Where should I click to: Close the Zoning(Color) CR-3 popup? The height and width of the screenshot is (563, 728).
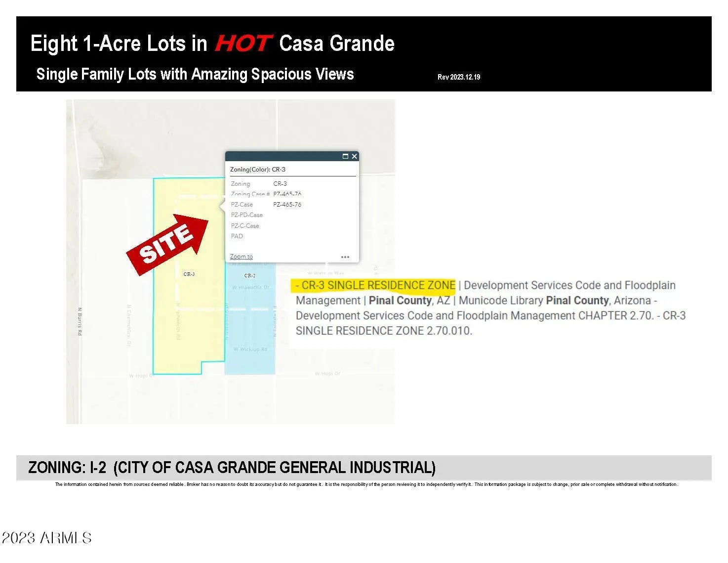tap(354, 156)
